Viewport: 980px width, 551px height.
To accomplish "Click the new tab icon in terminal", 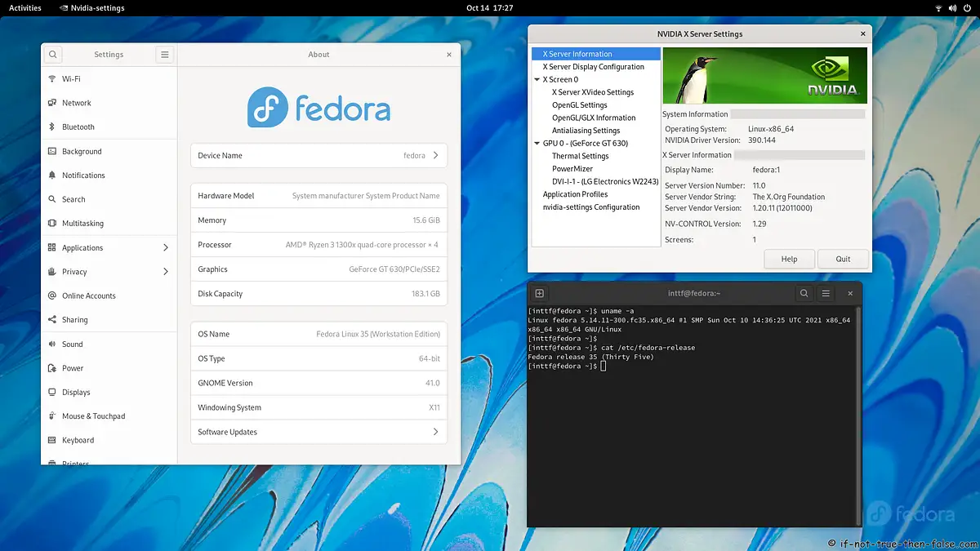I will click(539, 294).
